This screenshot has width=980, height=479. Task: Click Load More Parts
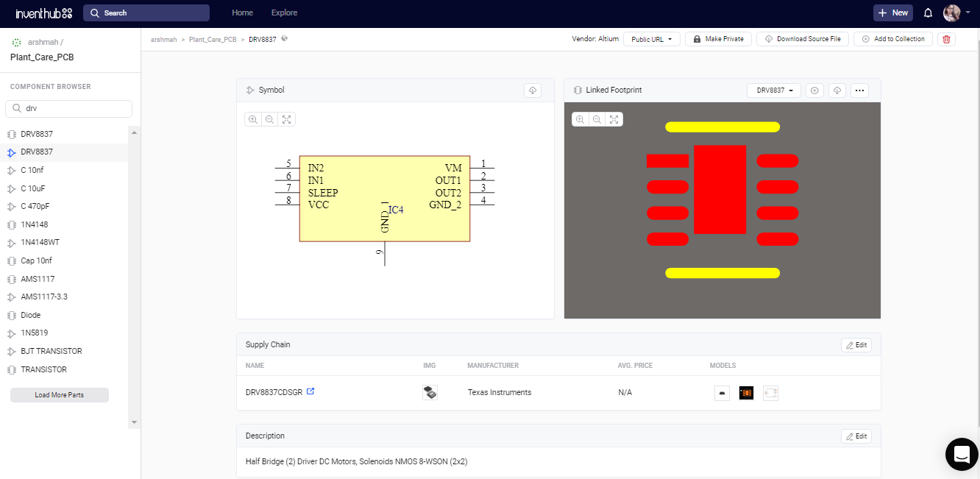tap(60, 395)
